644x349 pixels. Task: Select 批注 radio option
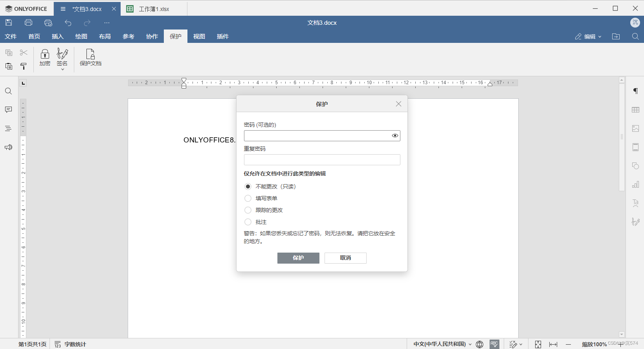(248, 222)
